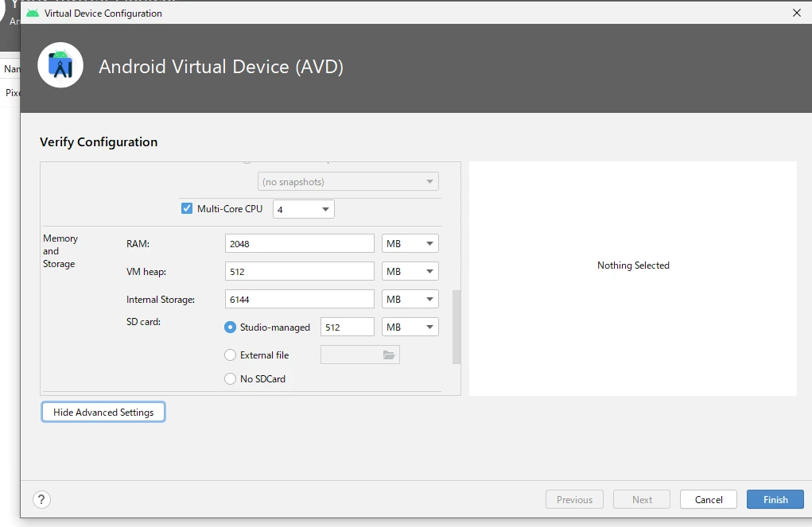Focus the Internal Storage input field
This screenshot has height=527, width=812.
click(x=300, y=300)
